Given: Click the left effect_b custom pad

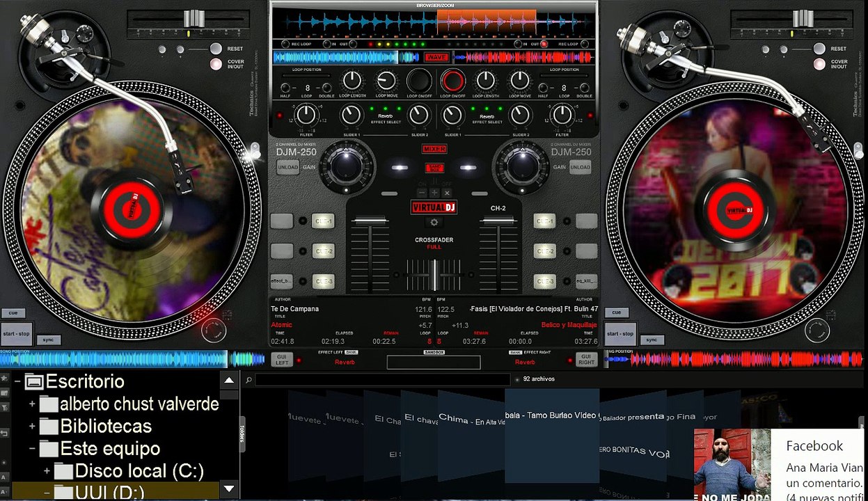Looking at the screenshot, I should (x=281, y=281).
